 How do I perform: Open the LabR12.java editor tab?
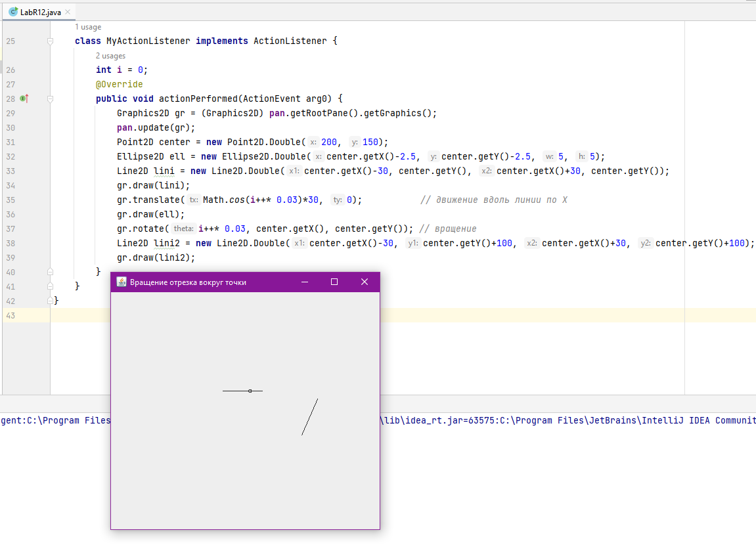(40, 12)
